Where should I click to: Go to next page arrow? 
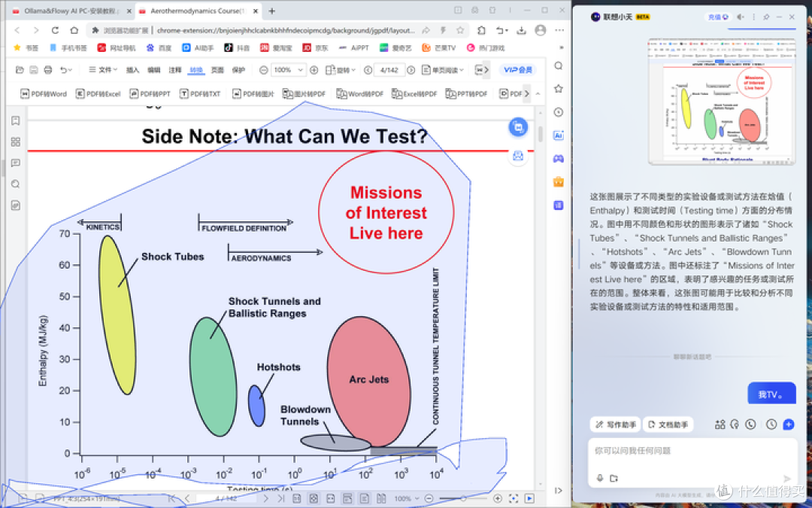coord(411,69)
